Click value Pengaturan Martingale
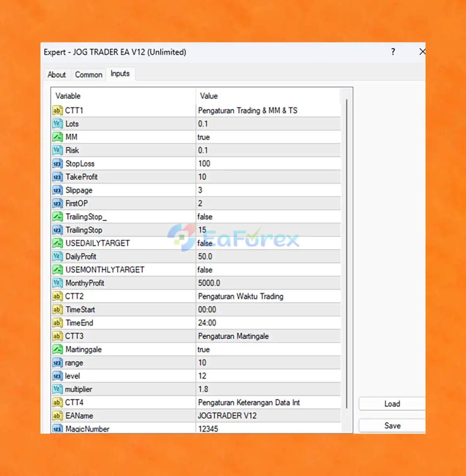Image resolution: width=466 pixels, height=476 pixels. click(x=233, y=336)
